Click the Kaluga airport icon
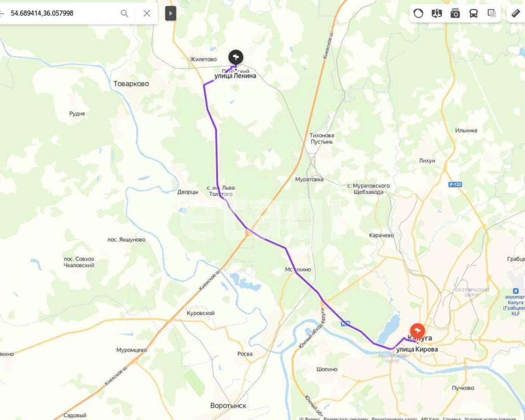This screenshot has width=525, height=420. coord(516,291)
